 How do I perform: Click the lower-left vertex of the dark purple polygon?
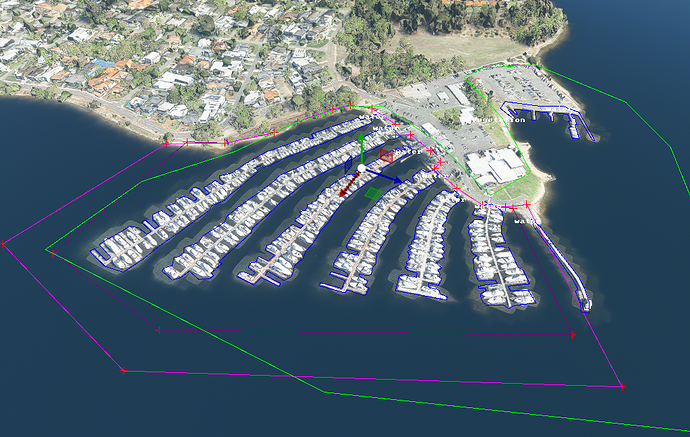coord(158,330)
